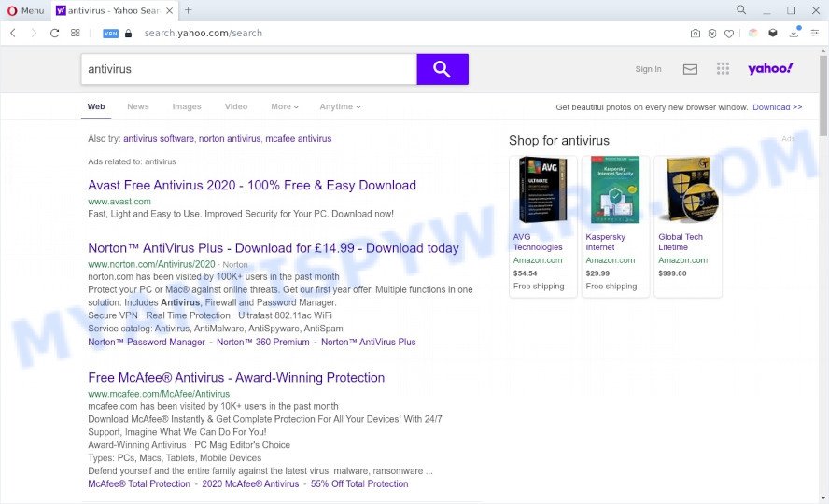
Task: Toggle the Opera VPN badge
Action: (110, 34)
